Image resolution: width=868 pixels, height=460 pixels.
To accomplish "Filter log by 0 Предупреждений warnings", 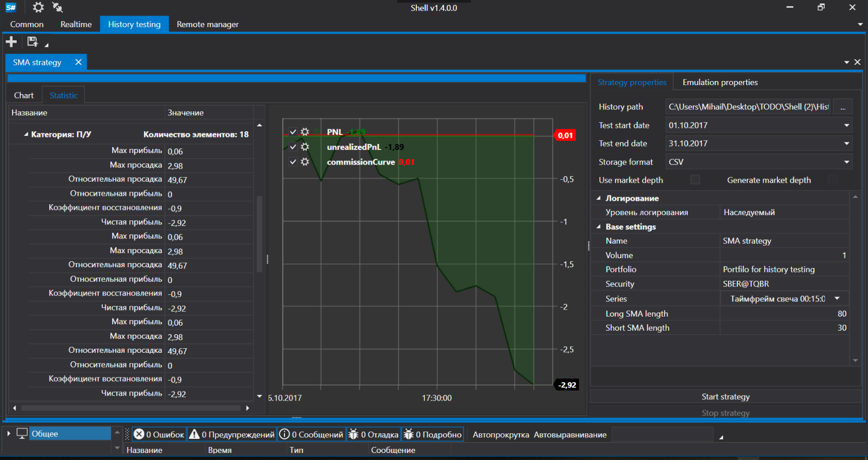I will pos(232,434).
